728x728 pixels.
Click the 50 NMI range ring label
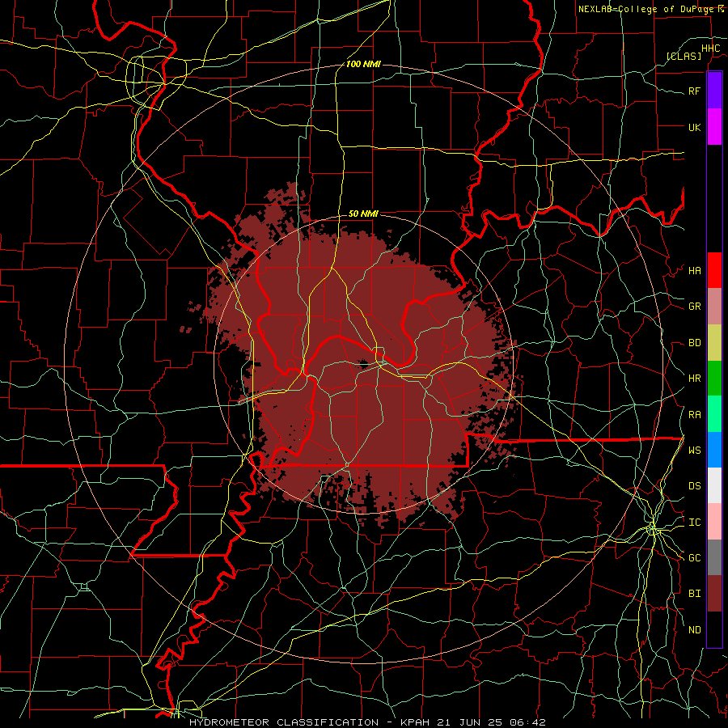pos(363,214)
